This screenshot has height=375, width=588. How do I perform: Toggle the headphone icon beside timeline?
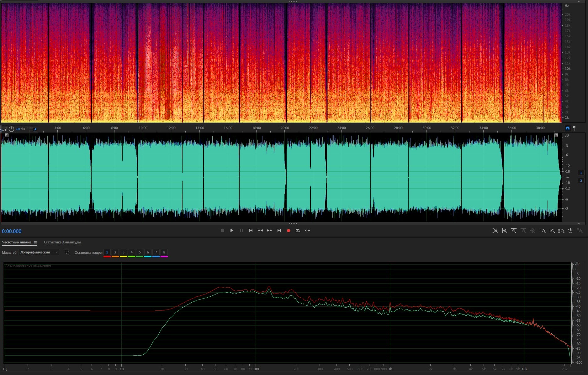click(567, 128)
